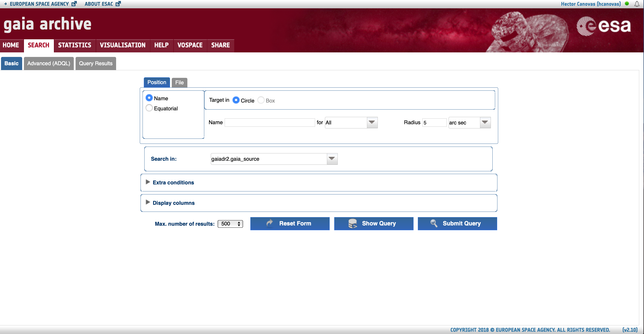The image size is (644, 334).
Task: Click into the Radius input field
Action: coord(434,123)
